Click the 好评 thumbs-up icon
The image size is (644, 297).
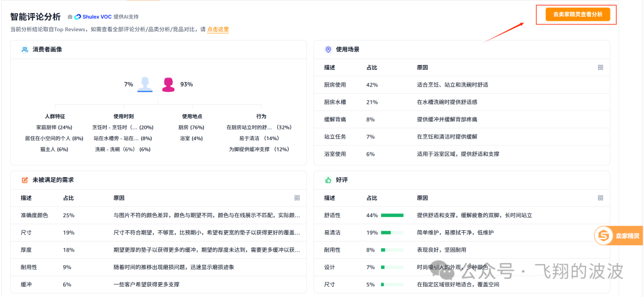tap(328, 180)
